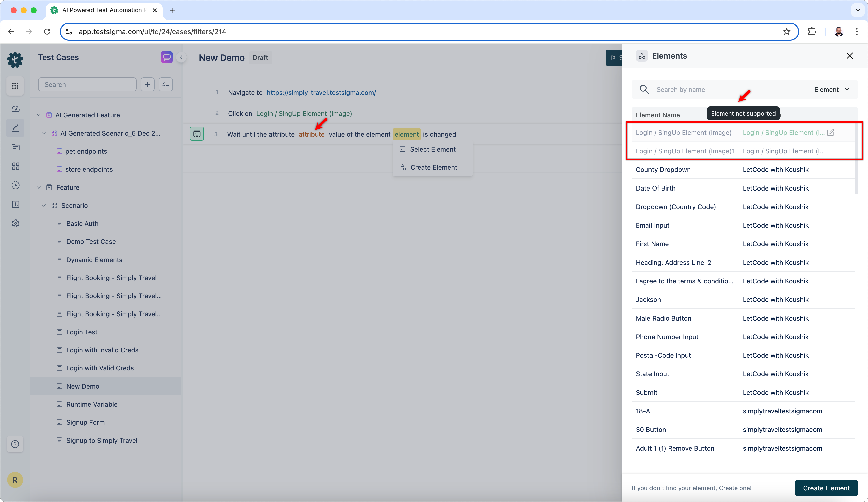
Task: Click the purple chatbot assistant icon
Action: [167, 57]
